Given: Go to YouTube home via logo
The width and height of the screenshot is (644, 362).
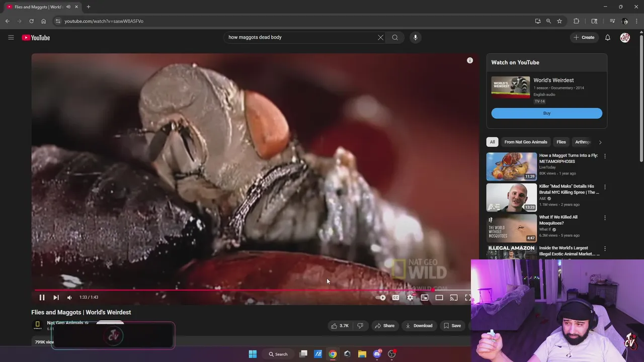Looking at the screenshot, I should 36,38.
